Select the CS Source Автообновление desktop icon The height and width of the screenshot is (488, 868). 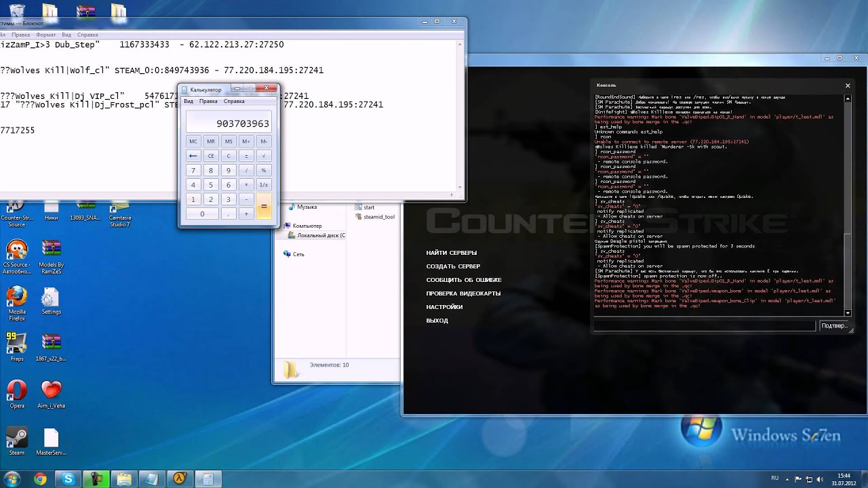click(16, 256)
